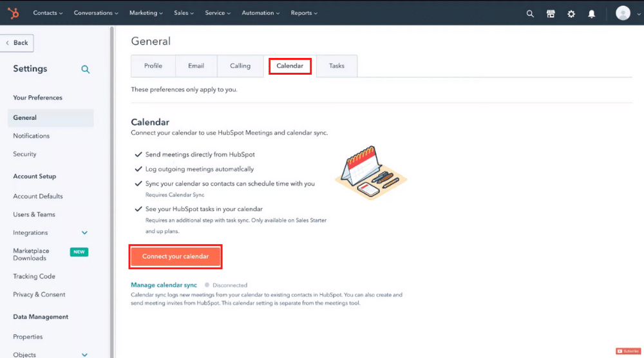Open the top bar search icon
Image resolution: width=644 pixels, height=358 pixels.
530,14
